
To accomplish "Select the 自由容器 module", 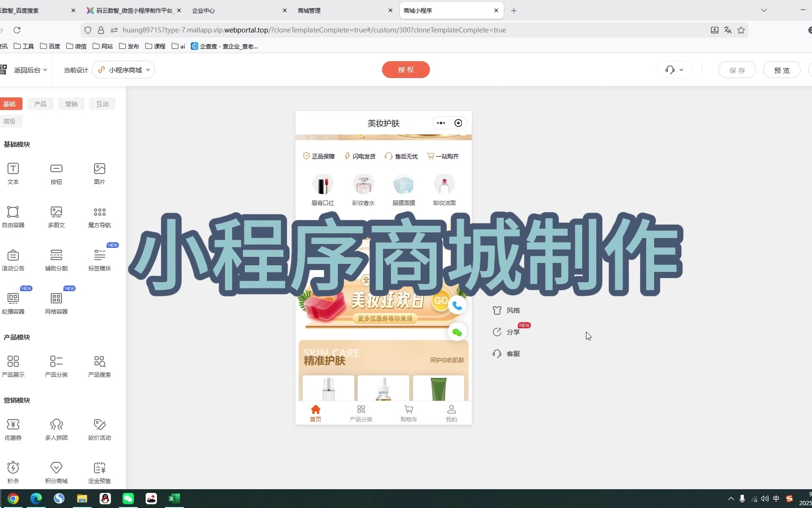I will tap(13, 216).
